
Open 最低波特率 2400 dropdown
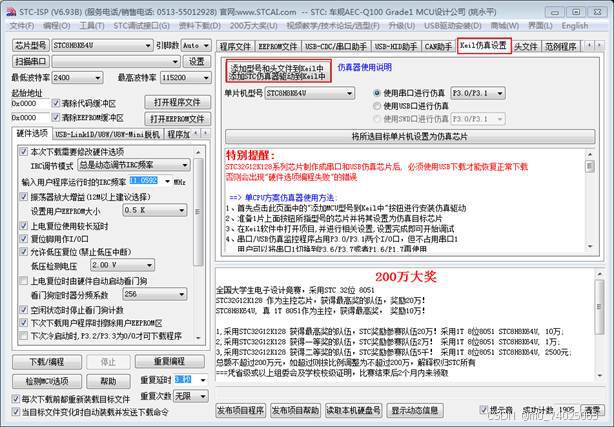pyautogui.click(x=77, y=78)
